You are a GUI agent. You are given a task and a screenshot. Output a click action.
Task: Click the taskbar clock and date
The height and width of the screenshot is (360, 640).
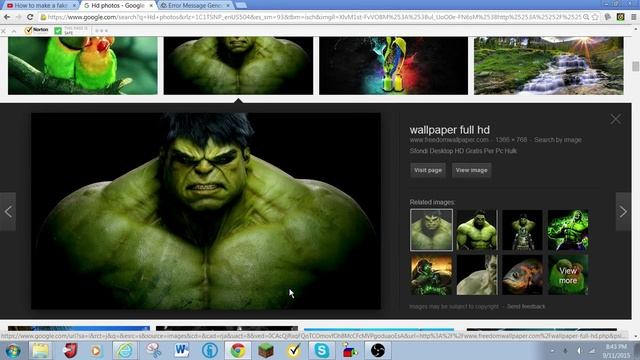tap(616, 351)
